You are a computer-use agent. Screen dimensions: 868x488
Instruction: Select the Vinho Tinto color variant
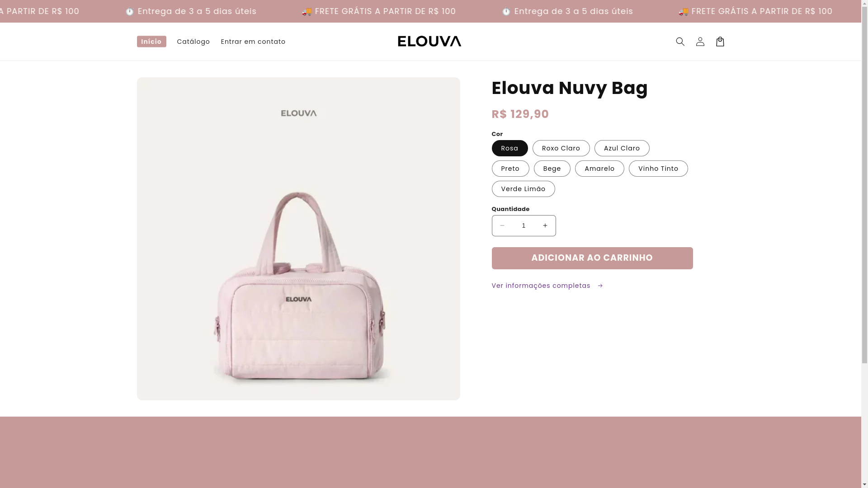click(658, 169)
